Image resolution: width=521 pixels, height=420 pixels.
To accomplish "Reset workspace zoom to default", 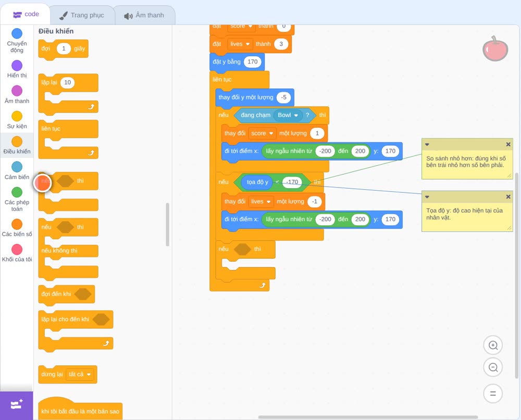I will (x=493, y=393).
